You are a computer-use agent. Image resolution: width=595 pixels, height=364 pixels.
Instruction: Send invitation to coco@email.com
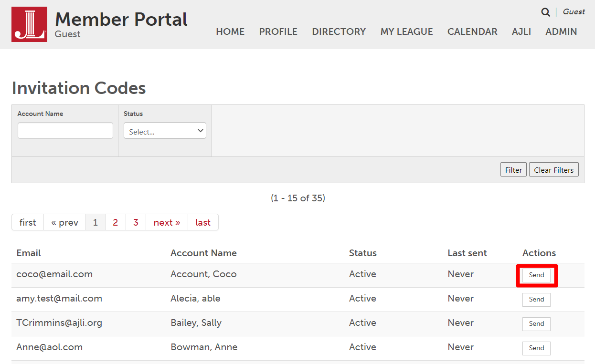click(x=536, y=275)
